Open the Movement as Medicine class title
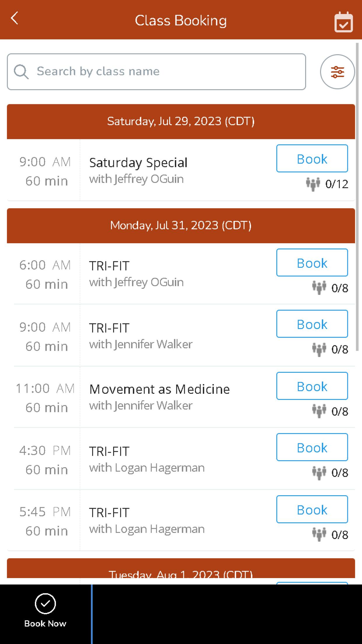The width and height of the screenshot is (362, 644). (x=159, y=389)
